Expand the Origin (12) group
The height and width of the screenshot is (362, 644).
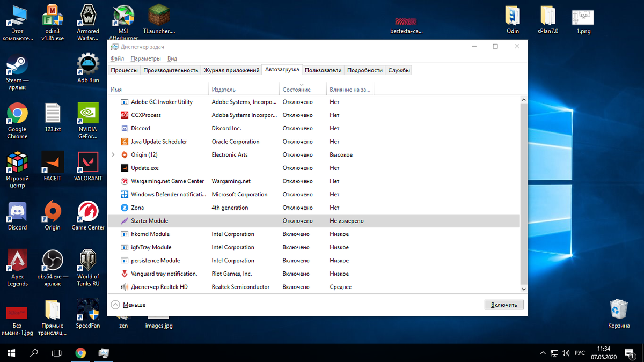(x=113, y=154)
